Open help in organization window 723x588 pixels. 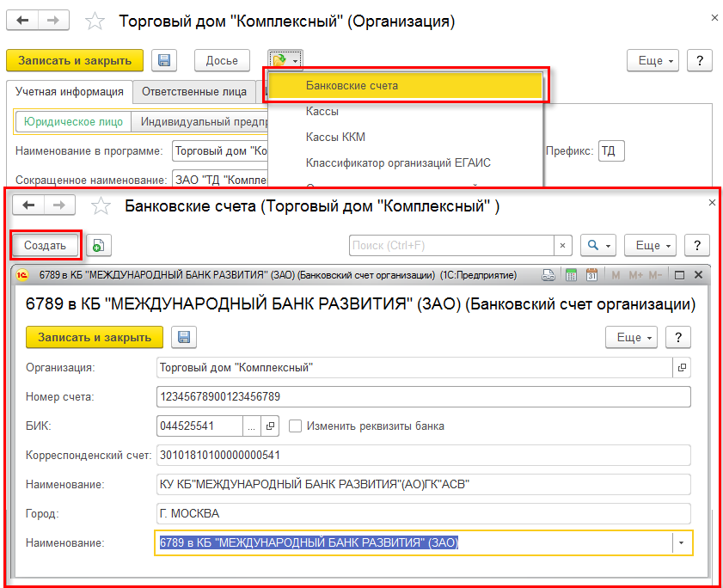700,60
